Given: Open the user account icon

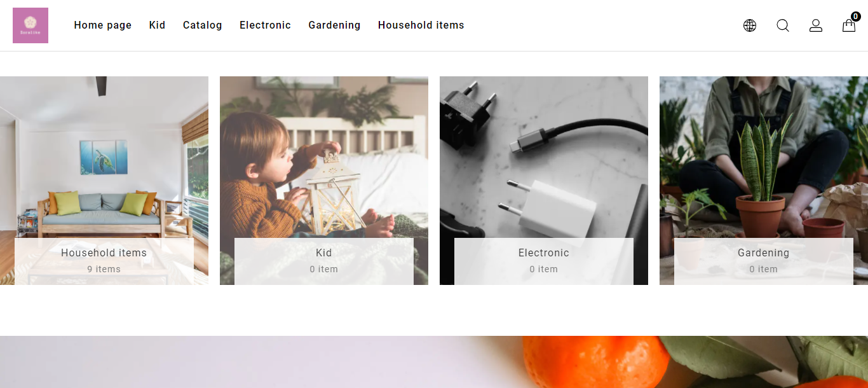Looking at the screenshot, I should pyautogui.click(x=816, y=25).
